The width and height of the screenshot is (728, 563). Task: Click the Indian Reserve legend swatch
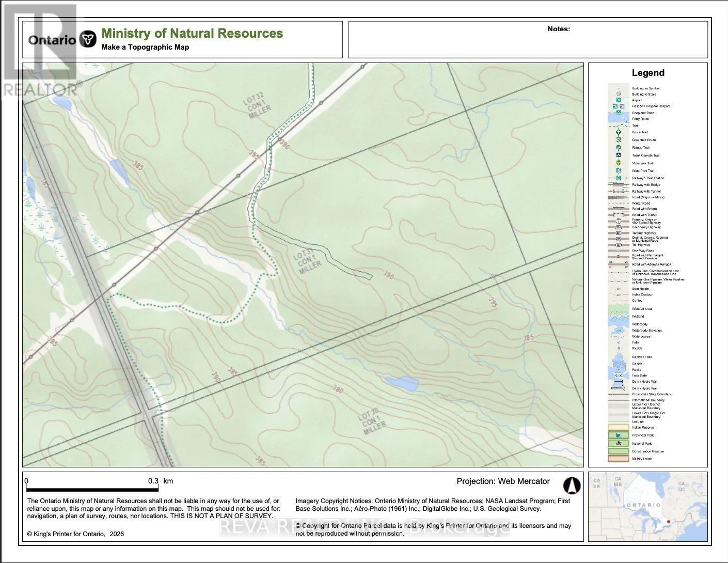click(618, 428)
